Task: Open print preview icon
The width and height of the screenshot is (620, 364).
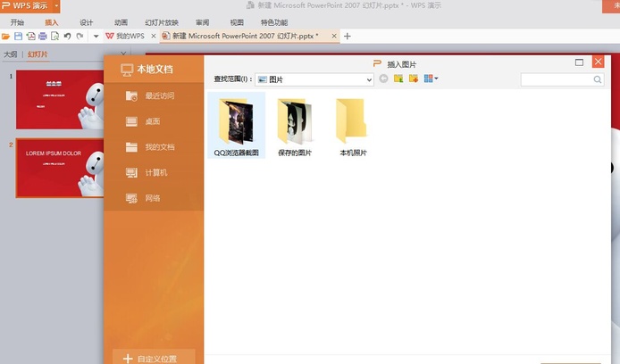Action: tap(55, 37)
